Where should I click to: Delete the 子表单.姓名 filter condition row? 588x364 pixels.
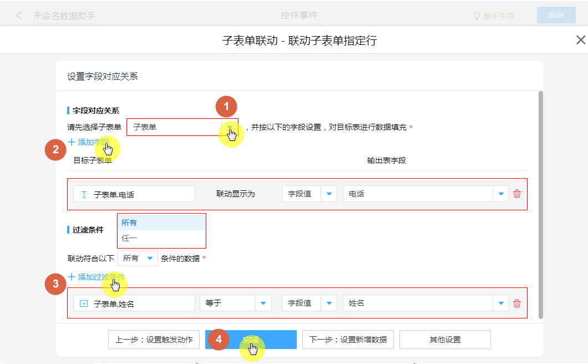[517, 303]
